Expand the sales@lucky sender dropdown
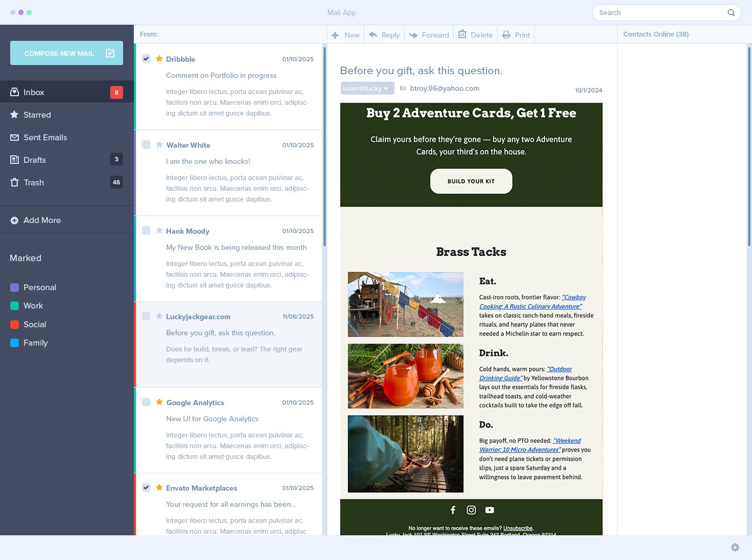Screen dimensions: 752x560 pyautogui.click(x=385, y=88)
